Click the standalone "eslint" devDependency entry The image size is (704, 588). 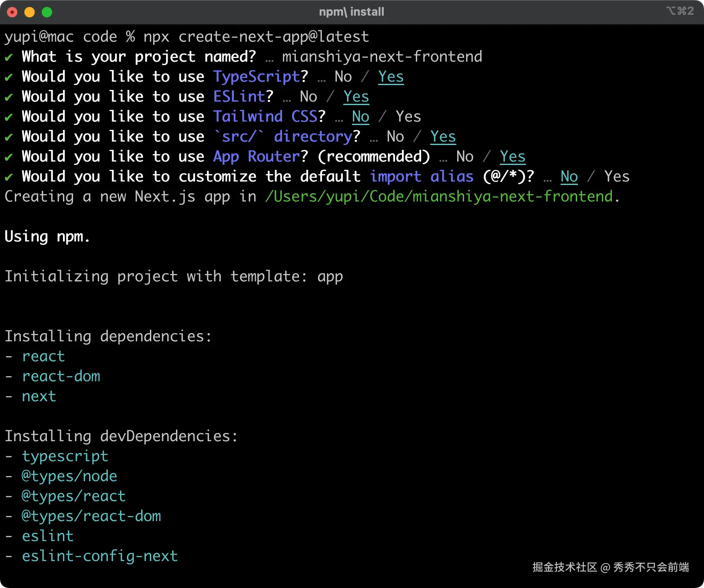click(48, 536)
